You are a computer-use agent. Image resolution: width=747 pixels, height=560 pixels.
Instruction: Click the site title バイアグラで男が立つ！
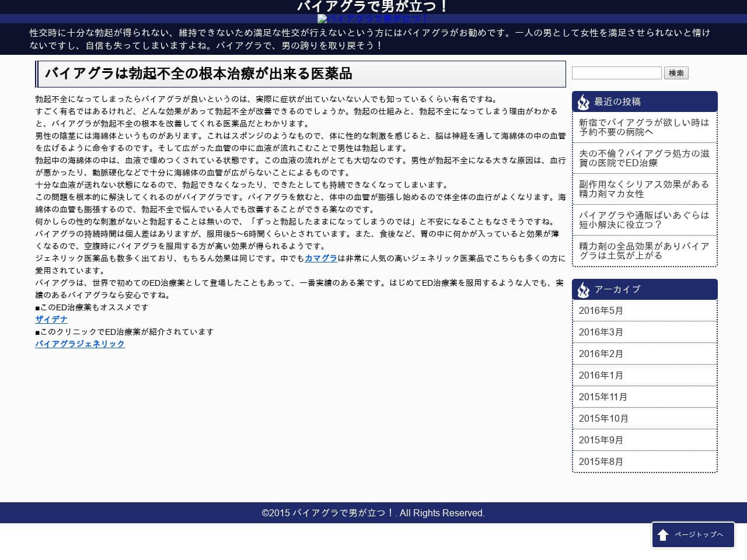(x=373, y=6)
